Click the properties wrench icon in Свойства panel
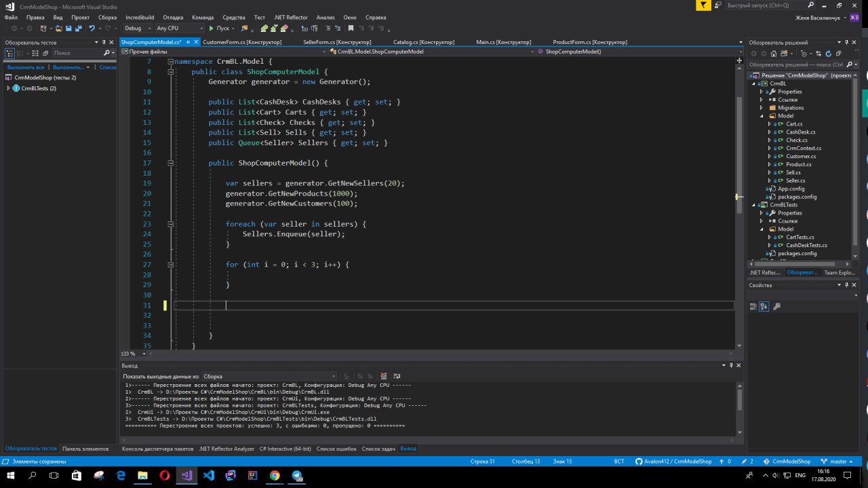The height and width of the screenshot is (488, 868). [x=777, y=307]
